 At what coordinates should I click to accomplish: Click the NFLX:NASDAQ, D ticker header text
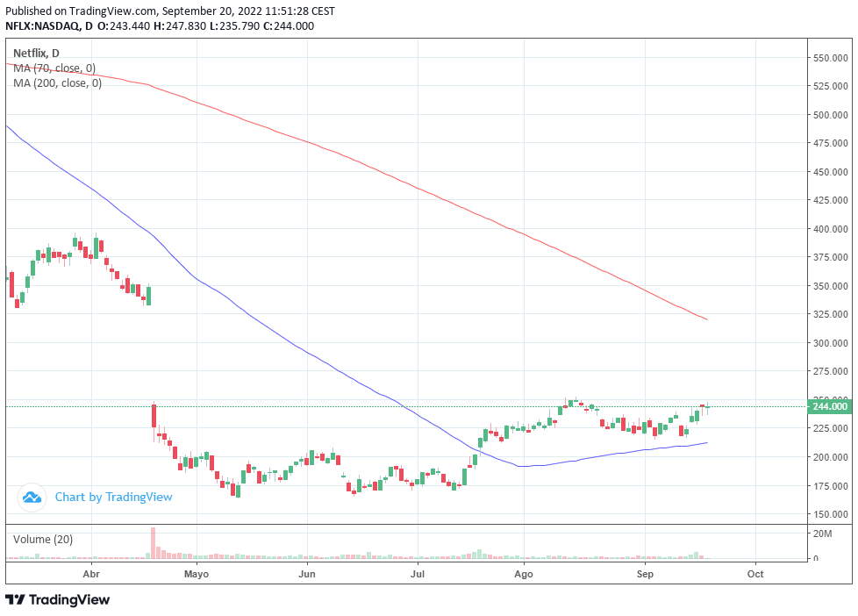pyautogui.click(x=49, y=25)
